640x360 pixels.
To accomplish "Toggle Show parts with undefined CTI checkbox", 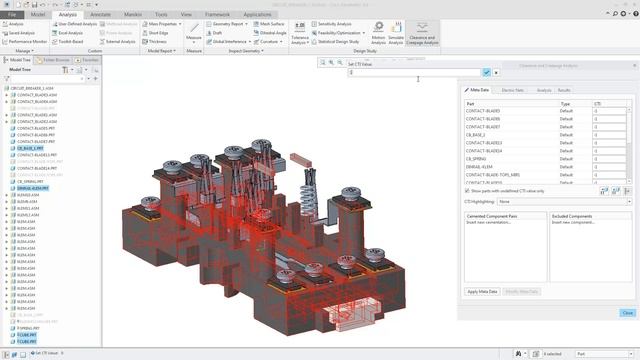I will [467, 191].
